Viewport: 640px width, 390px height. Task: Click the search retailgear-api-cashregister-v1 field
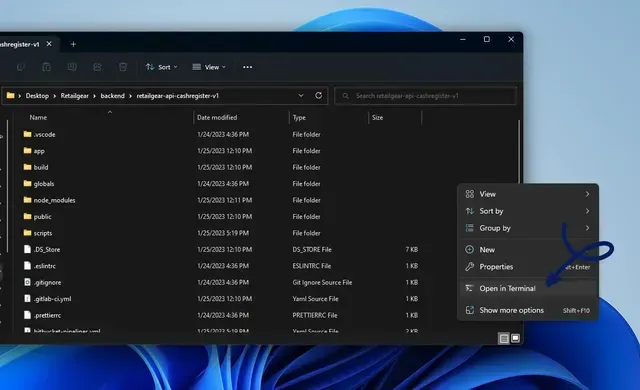[426, 96]
